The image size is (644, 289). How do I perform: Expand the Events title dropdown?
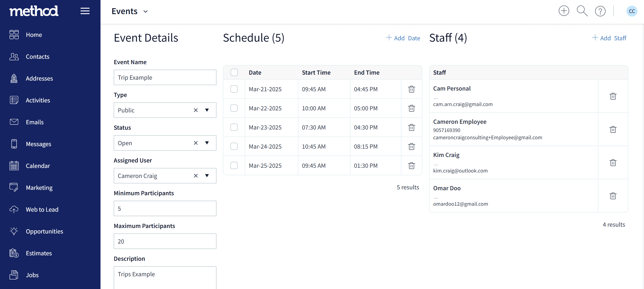pos(146,12)
